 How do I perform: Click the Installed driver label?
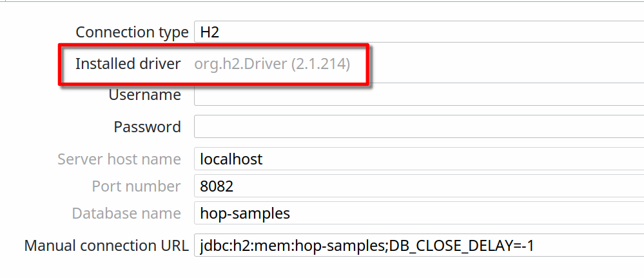pos(128,64)
